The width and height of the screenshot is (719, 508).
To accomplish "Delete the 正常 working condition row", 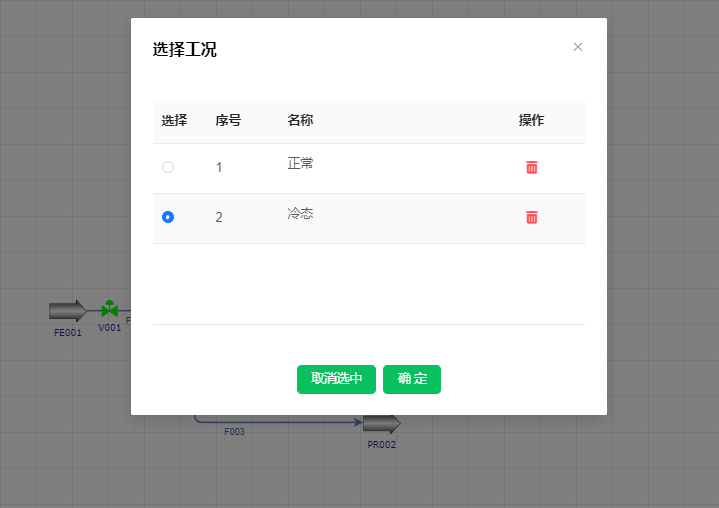I will click(531, 167).
